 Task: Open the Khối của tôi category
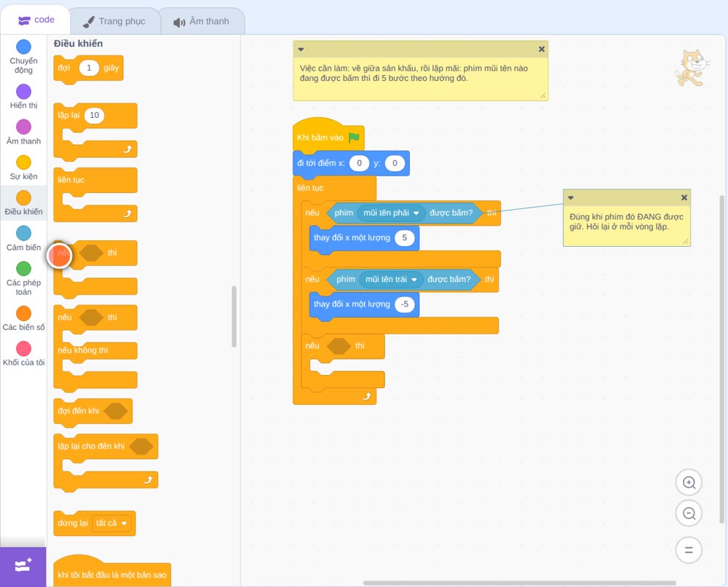(24, 353)
